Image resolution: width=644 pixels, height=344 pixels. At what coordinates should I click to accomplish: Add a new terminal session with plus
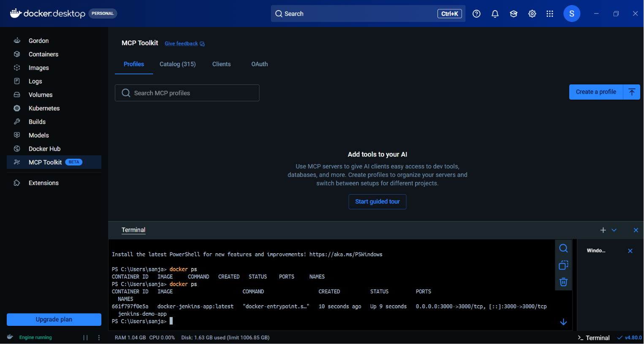pos(603,230)
